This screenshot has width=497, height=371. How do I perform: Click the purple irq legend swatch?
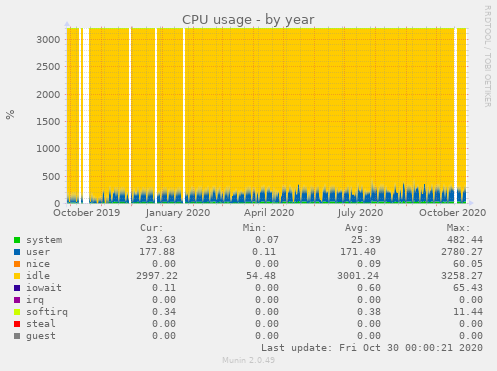click(x=17, y=300)
